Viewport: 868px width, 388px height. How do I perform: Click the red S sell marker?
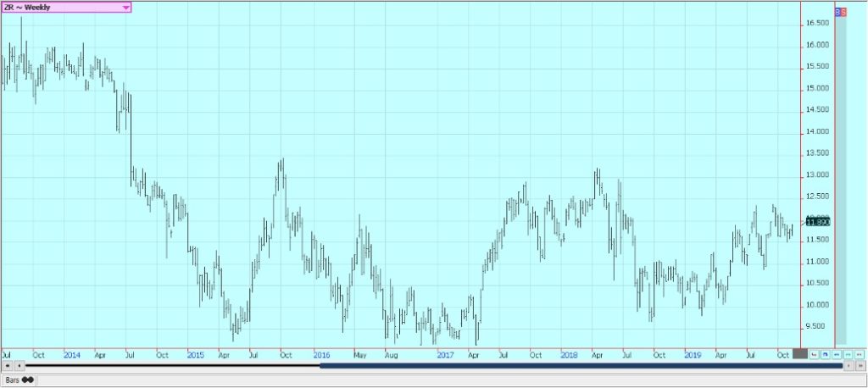coord(843,11)
